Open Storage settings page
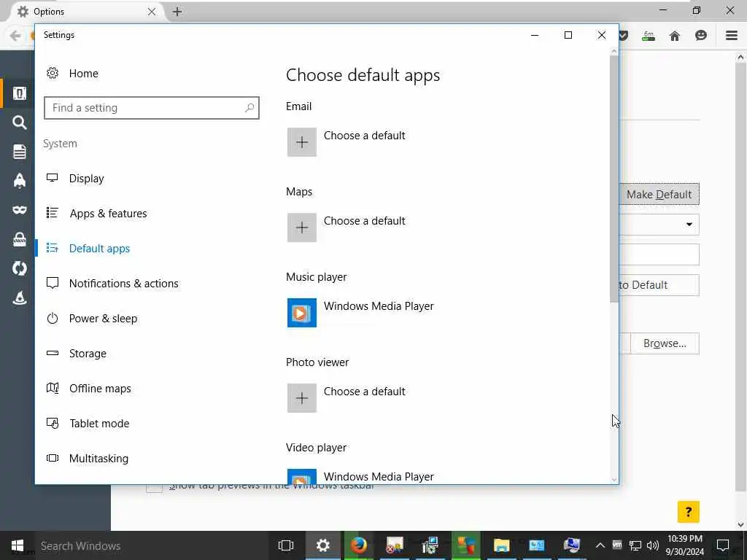This screenshot has height=560, width=747. 76,354
